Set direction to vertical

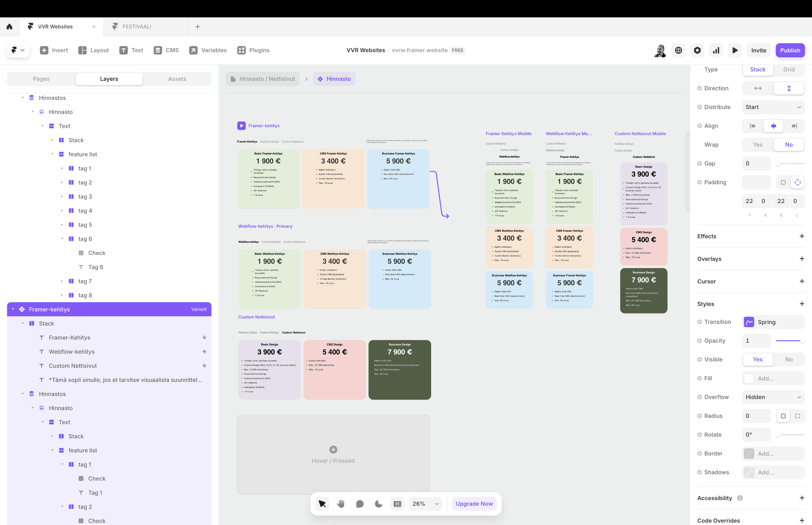(789, 88)
